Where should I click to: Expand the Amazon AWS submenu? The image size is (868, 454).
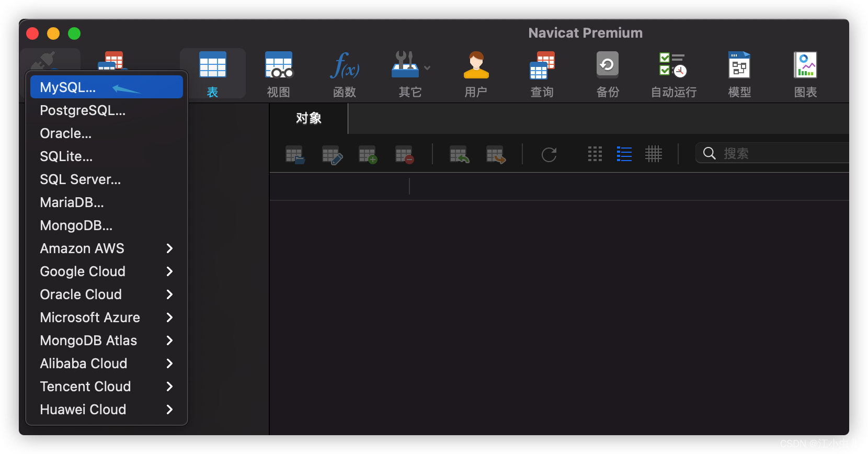107,248
